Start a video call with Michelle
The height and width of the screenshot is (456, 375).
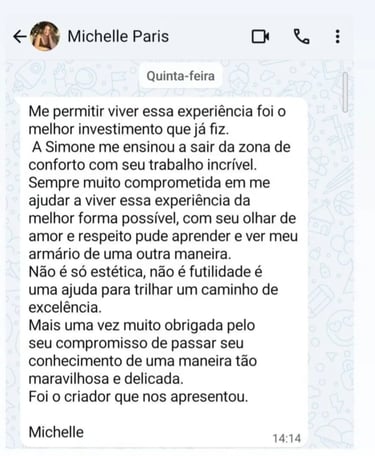click(x=260, y=37)
